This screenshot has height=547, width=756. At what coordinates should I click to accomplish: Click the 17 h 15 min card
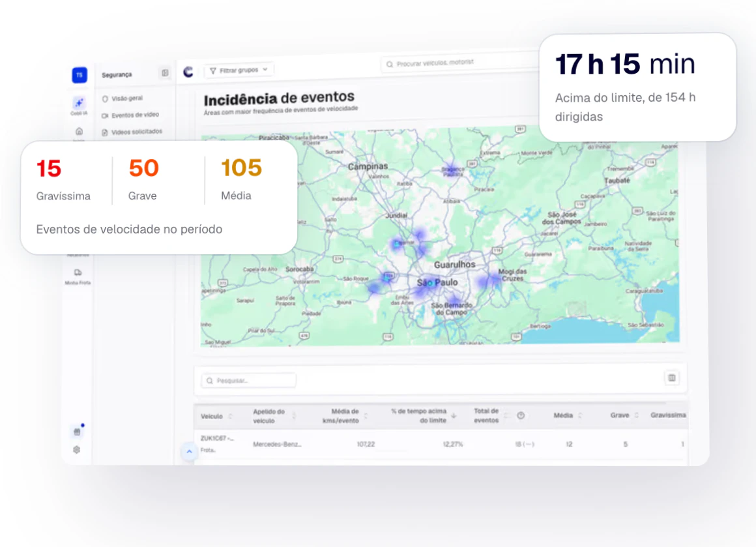click(637, 87)
